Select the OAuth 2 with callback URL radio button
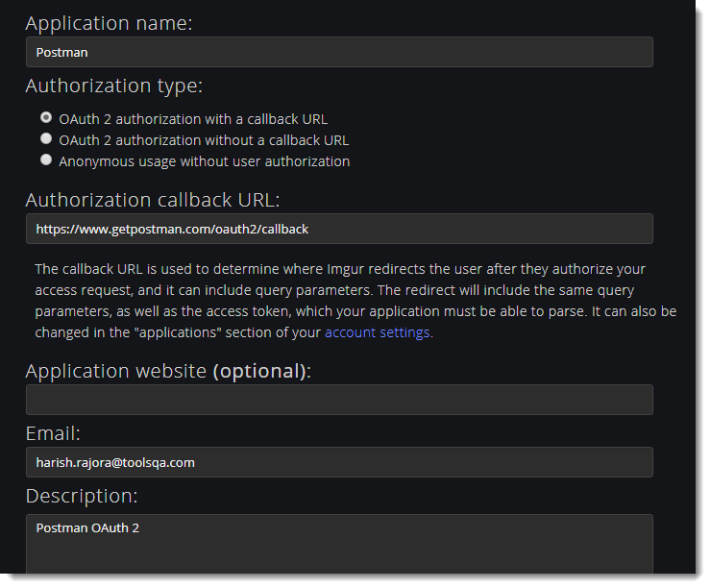 point(46,118)
